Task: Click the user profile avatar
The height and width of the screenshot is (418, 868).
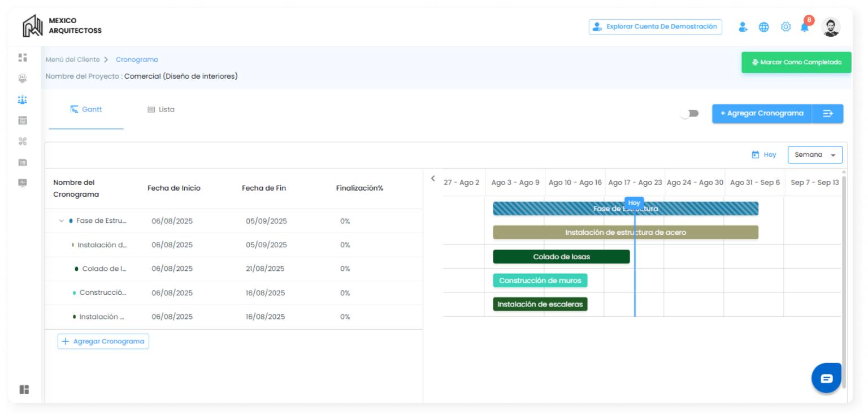Action: pos(831,27)
